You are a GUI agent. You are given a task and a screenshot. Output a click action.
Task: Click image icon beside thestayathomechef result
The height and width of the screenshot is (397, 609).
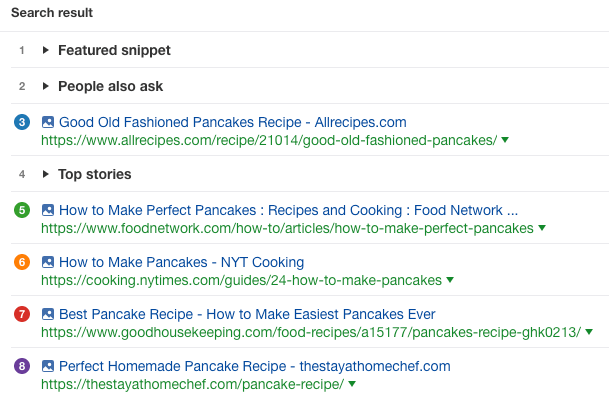click(x=48, y=366)
